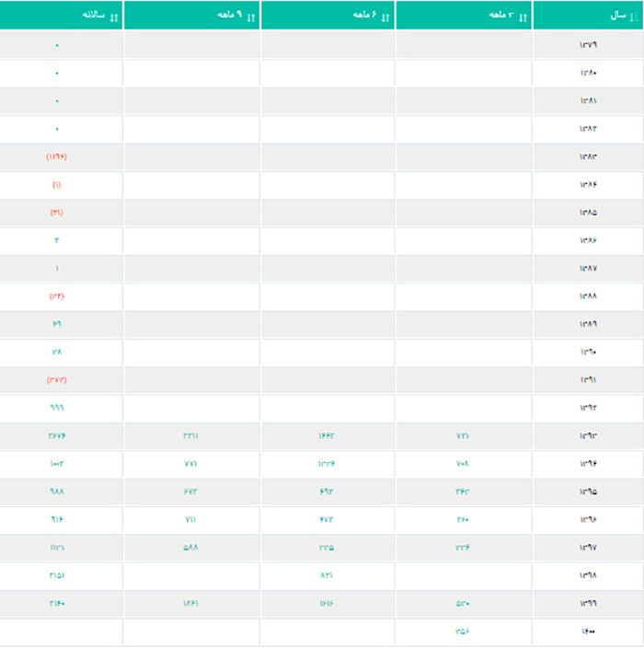
Task: Open the 3-month figure for year 1393
Action: (463, 436)
